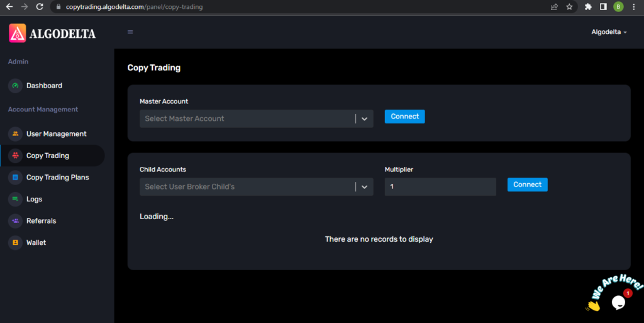The height and width of the screenshot is (323, 644).
Task: Open browser extensions puzzle icon
Action: (x=588, y=6)
